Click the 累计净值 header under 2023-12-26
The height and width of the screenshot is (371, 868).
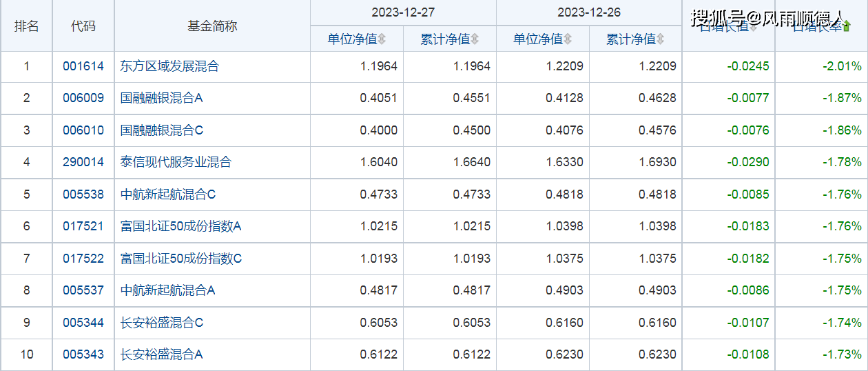point(631,39)
